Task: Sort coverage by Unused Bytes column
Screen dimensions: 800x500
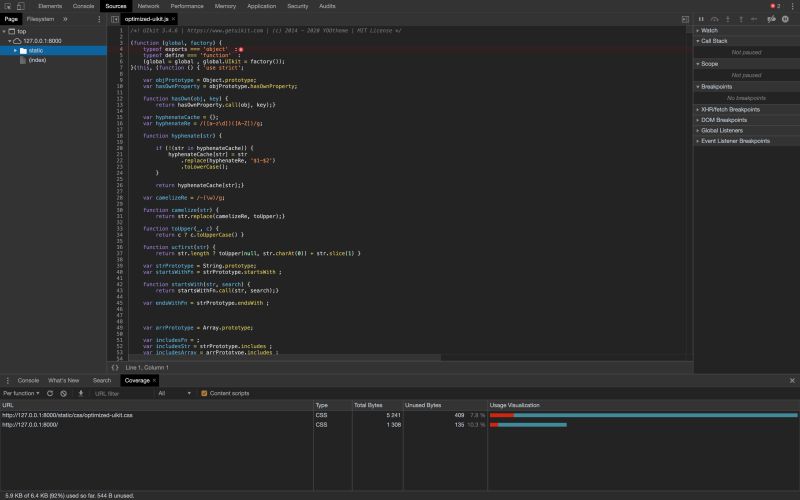Action: point(445,405)
